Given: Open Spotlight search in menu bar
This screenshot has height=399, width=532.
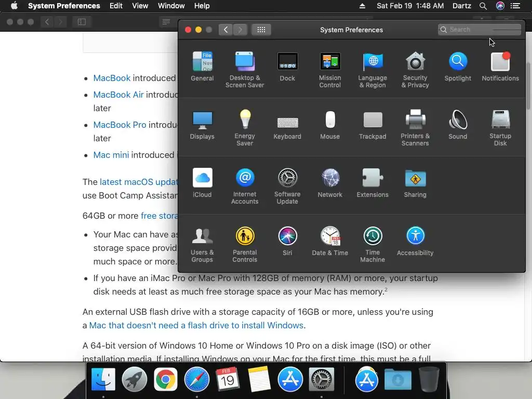Looking at the screenshot, I should pos(483,6).
